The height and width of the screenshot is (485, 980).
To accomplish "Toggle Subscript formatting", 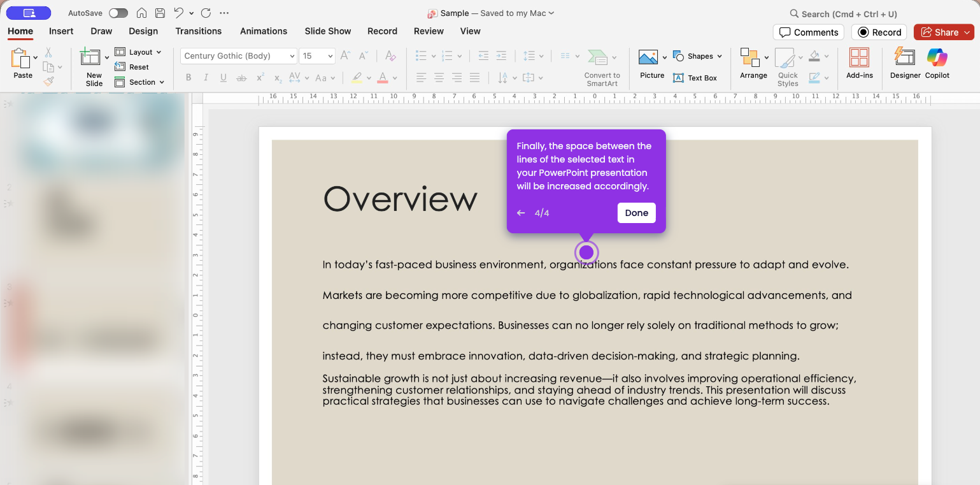I will tap(278, 78).
